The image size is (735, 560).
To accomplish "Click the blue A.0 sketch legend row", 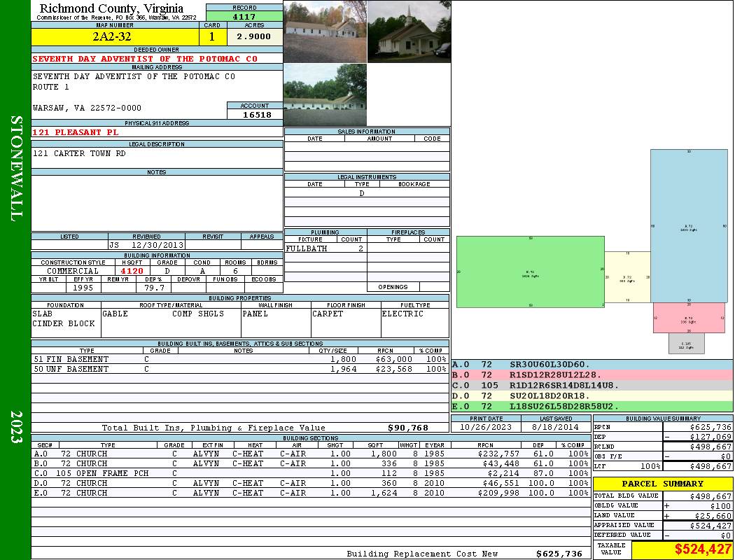I will pos(592,365).
